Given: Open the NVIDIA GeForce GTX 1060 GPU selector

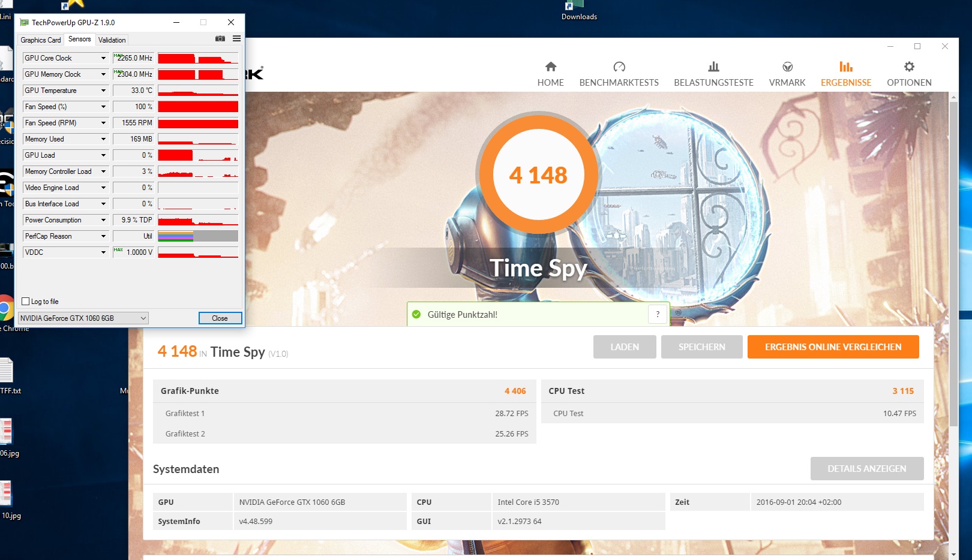Looking at the screenshot, I should point(83,318).
